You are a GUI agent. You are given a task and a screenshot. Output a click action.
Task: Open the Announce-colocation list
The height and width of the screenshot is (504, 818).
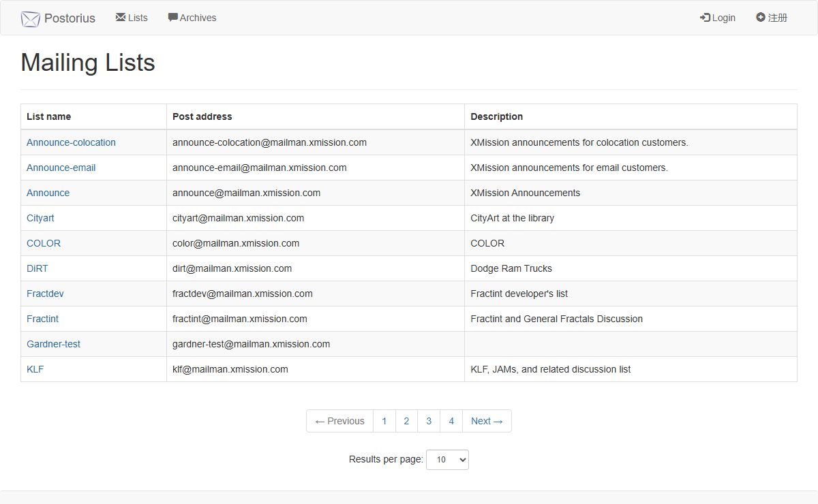point(71,142)
